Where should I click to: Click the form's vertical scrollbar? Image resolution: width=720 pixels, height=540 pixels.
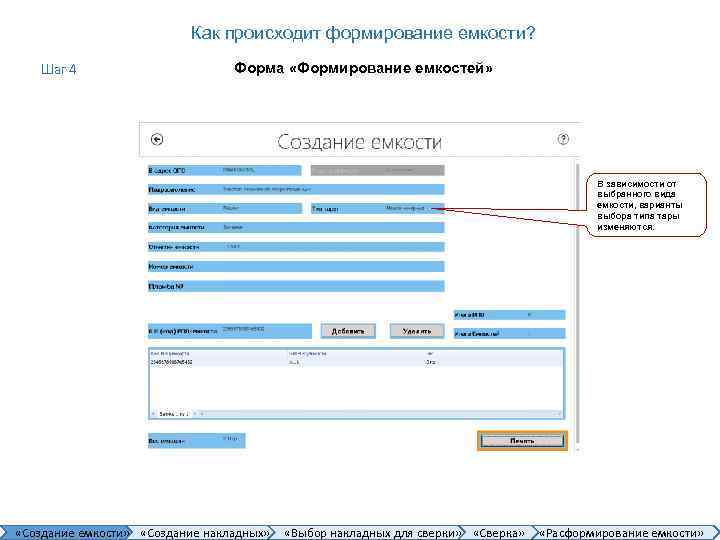click(578, 305)
